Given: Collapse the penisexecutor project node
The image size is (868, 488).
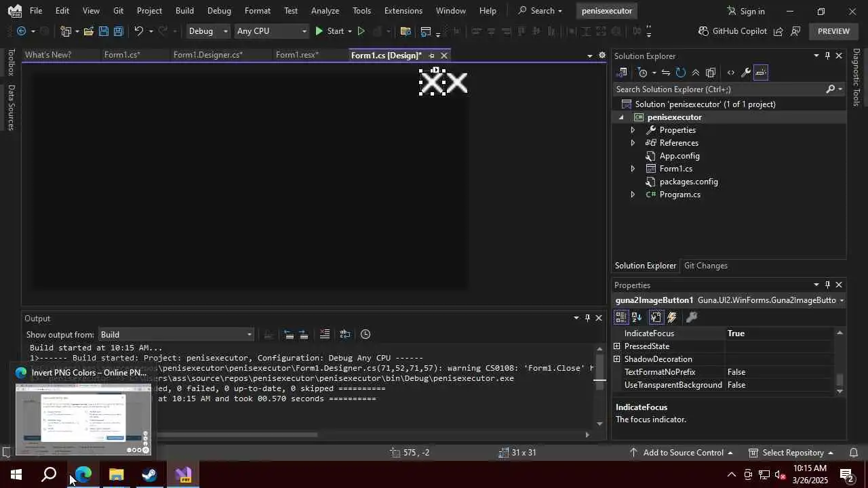Looking at the screenshot, I should 620,117.
